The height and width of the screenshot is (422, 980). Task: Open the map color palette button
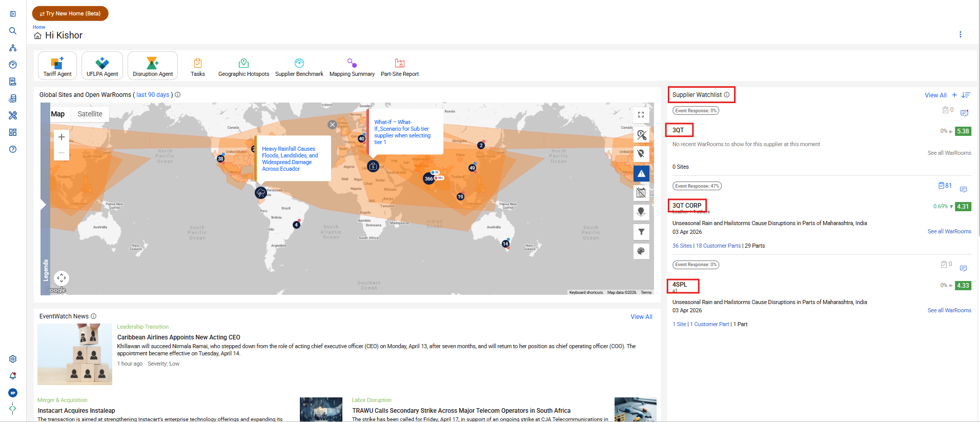point(641,251)
